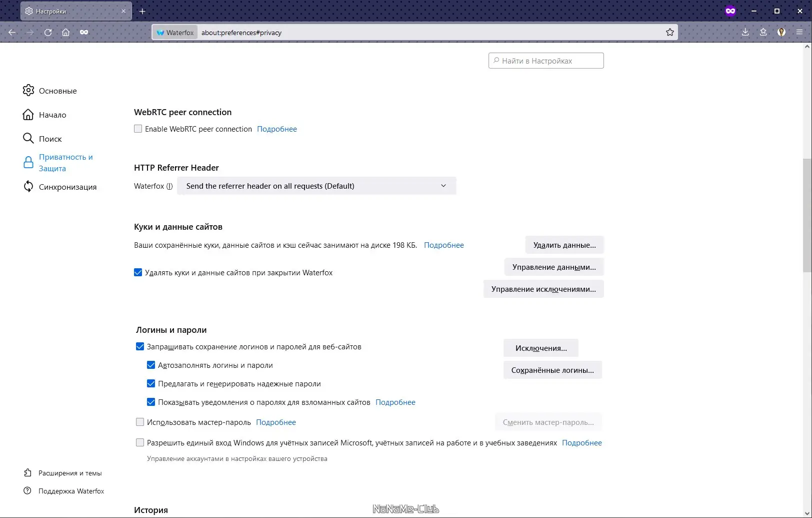Screen dimensions: 812x518
Task: Open the hamburger application menu
Action: 799,33
